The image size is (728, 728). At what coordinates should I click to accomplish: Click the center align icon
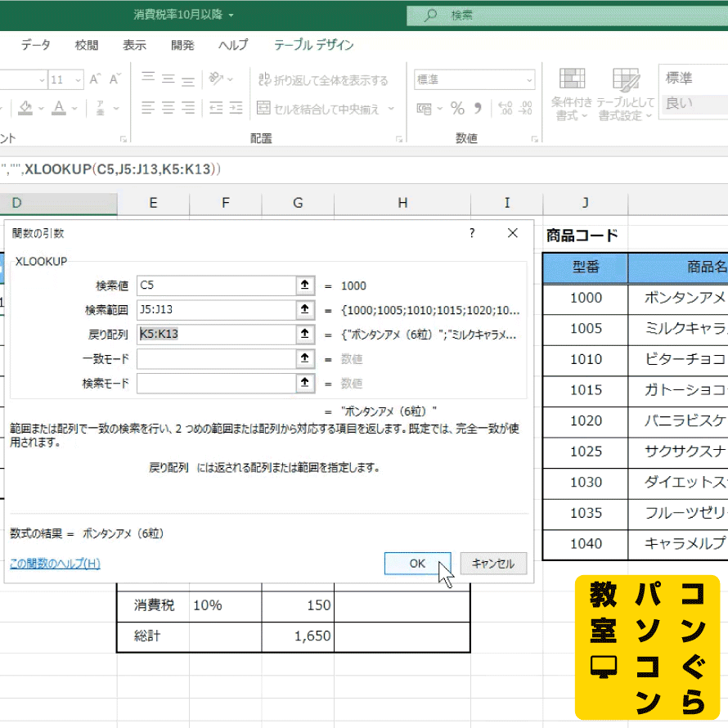click(x=169, y=108)
